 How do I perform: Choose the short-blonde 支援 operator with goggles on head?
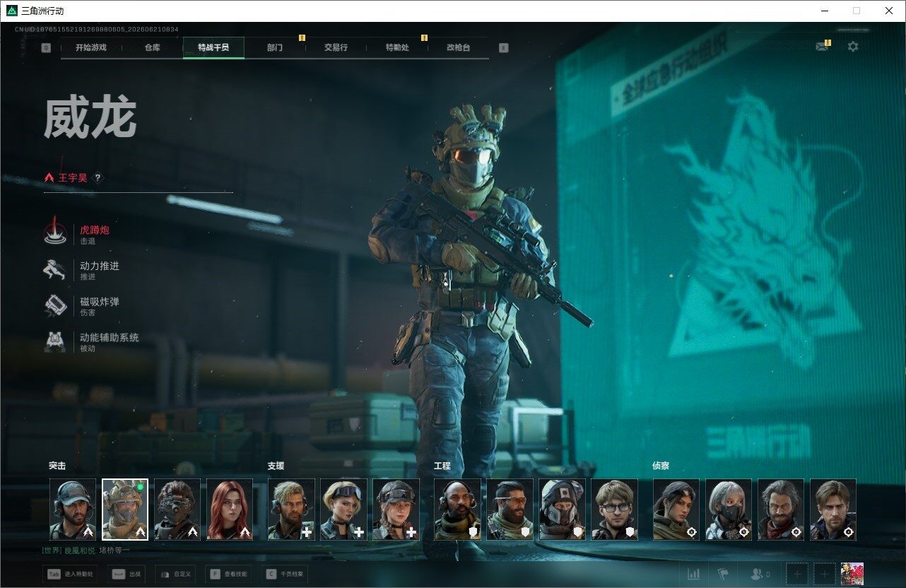(x=343, y=510)
